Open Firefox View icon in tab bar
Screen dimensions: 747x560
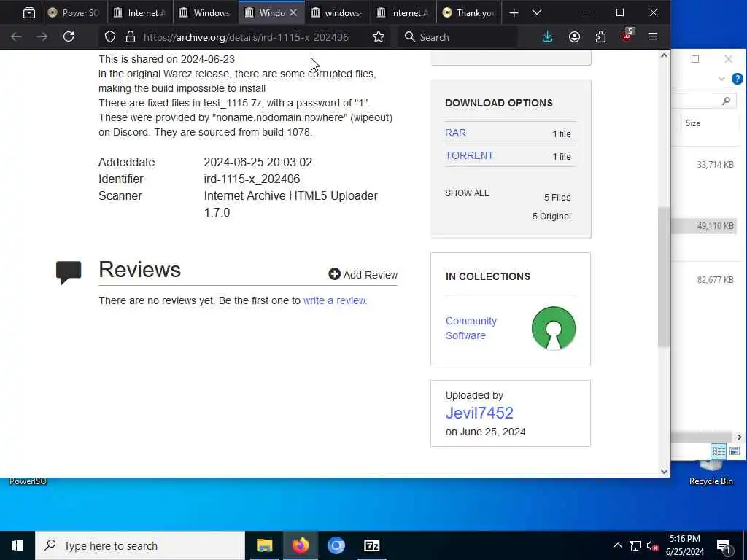(x=29, y=13)
